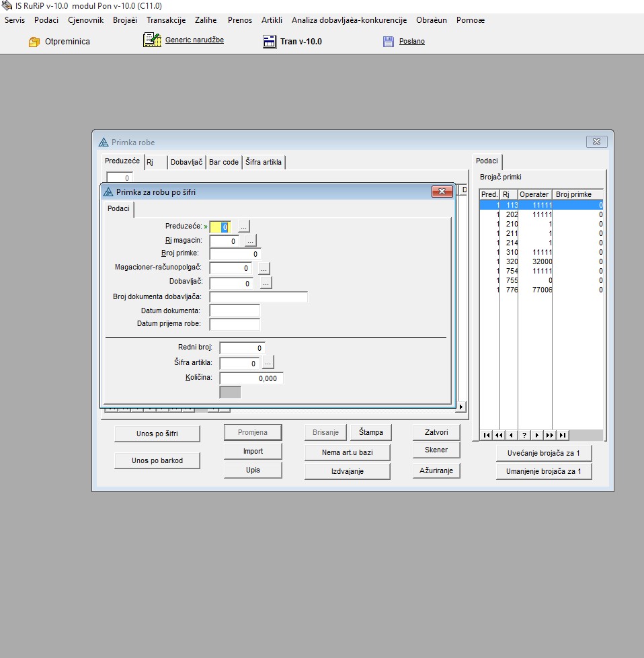Switch to the Bar code tab
The image size is (644, 658).
(224, 162)
